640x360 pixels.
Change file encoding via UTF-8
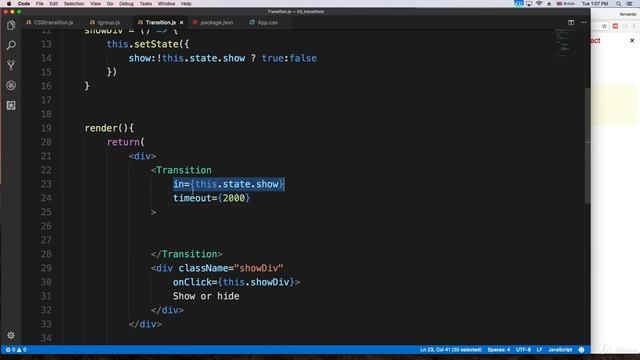point(524,350)
